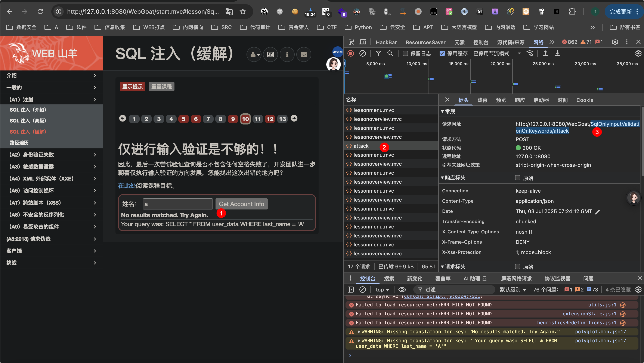Switch to the 预览 request tab

(x=501, y=100)
